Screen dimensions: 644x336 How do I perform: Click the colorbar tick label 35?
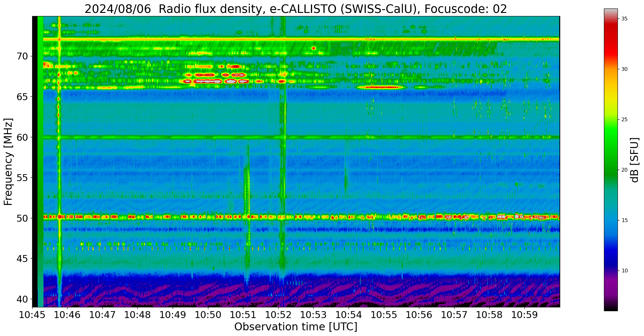click(624, 19)
